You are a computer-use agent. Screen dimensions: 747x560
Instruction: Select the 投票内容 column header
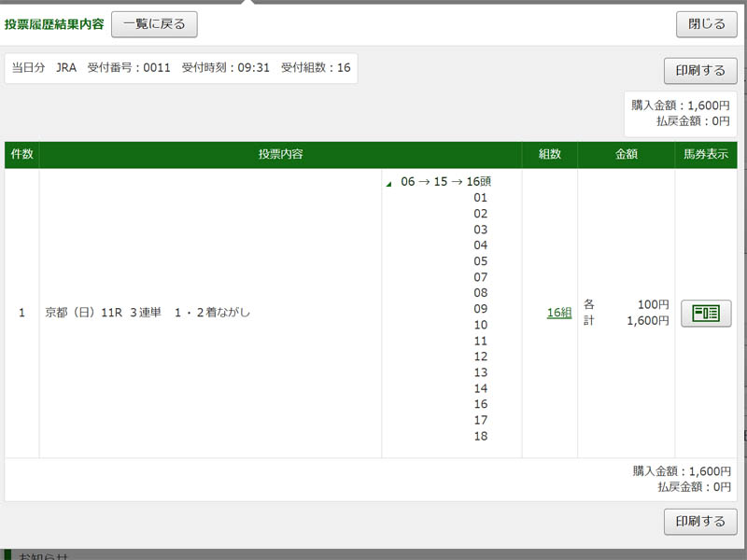click(x=280, y=155)
